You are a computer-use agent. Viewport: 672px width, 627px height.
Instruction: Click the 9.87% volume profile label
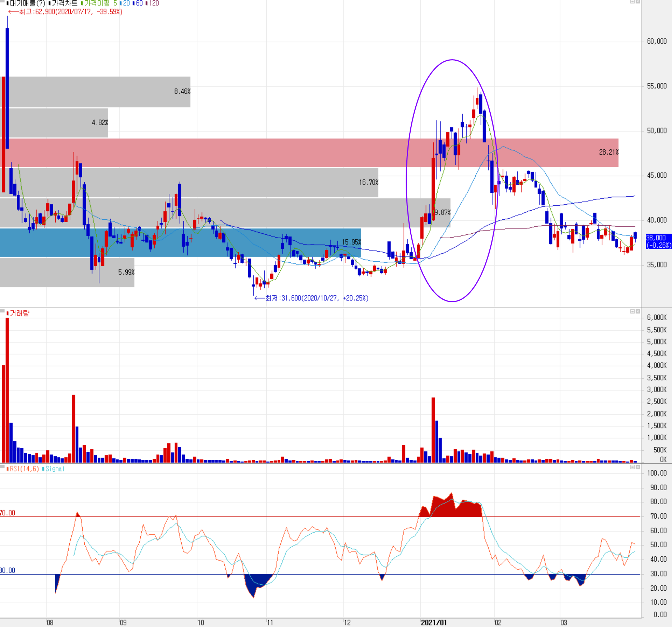tap(442, 212)
